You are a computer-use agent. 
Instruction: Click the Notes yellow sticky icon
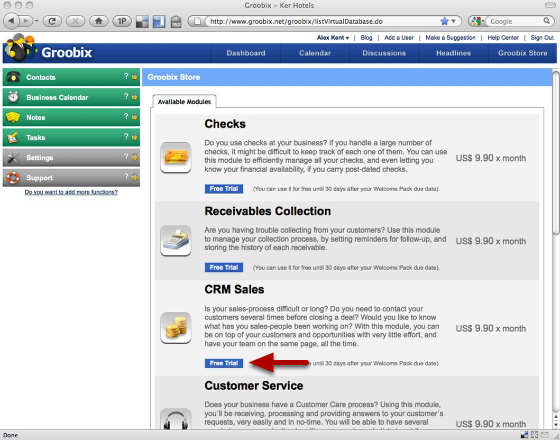click(x=13, y=117)
